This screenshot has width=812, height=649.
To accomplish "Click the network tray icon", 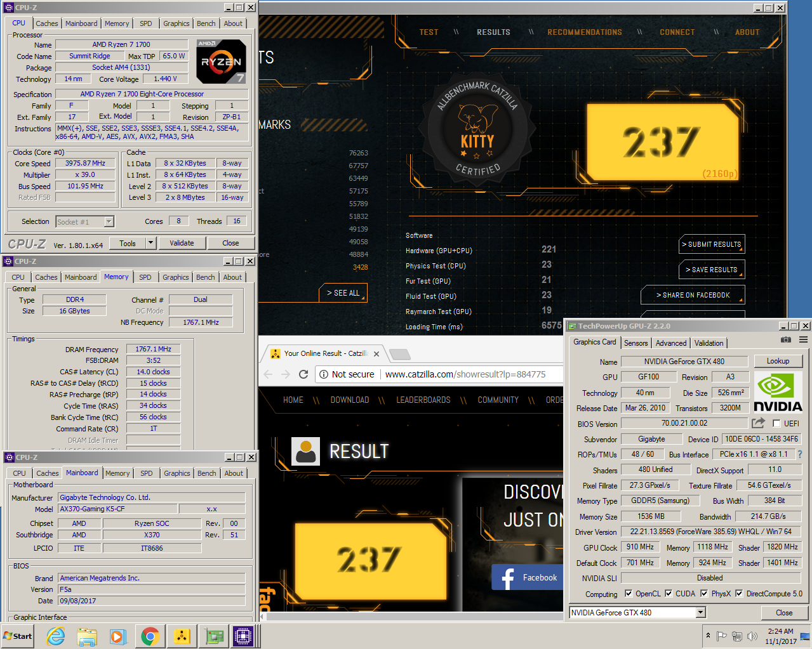I will click(737, 636).
